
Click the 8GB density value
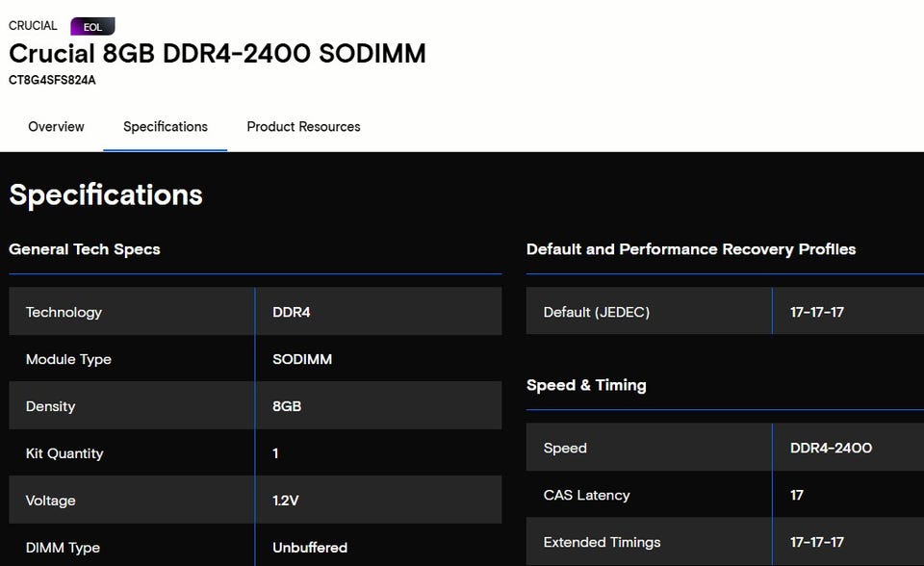click(x=287, y=406)
